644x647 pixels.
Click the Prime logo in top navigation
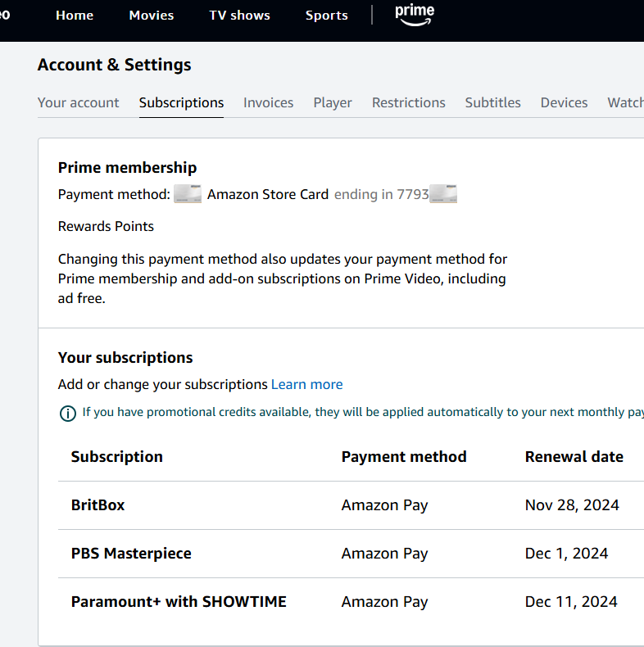pos(414,15)
